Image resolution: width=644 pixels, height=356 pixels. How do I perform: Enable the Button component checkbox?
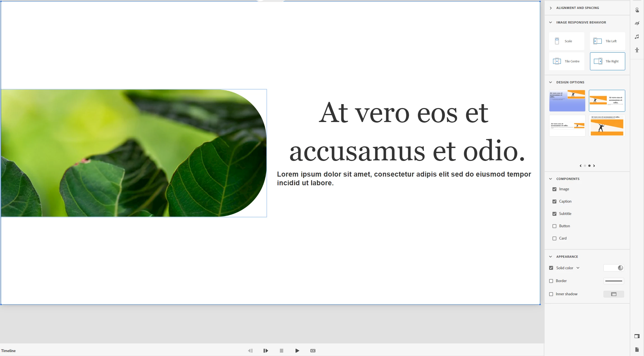coord(554,226)
